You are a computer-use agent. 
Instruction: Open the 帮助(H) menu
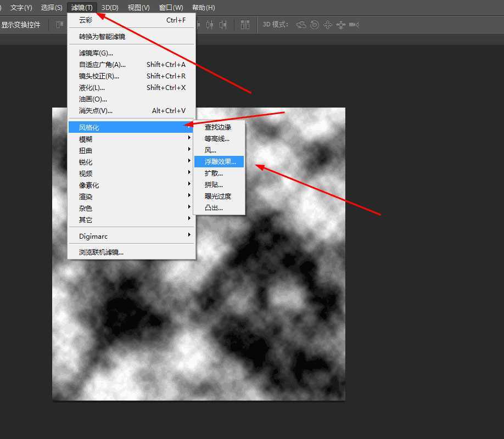point(203,8)
